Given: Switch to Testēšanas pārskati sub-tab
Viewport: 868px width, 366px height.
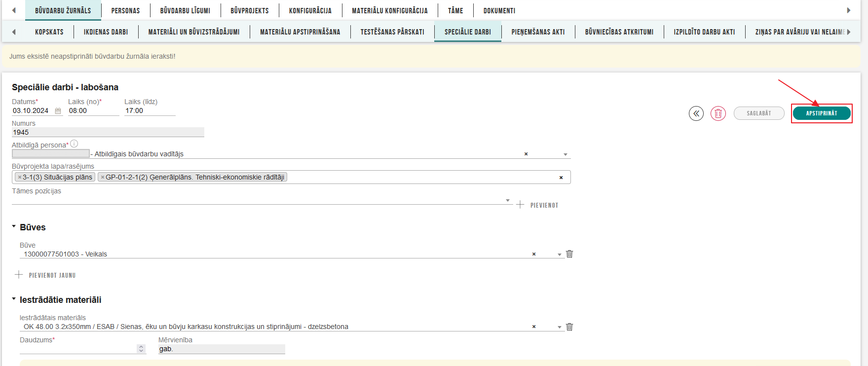Looking at the screenshot, I should click(392, 32).
